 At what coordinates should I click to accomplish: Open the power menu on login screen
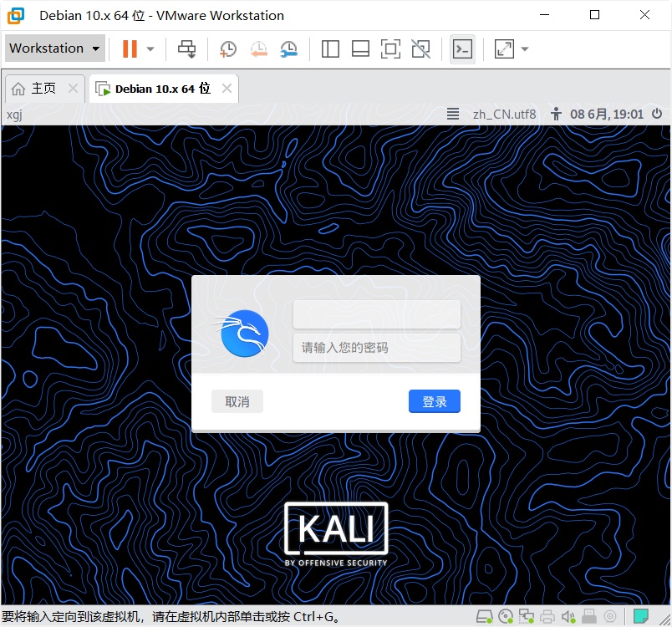click(657, 114)
